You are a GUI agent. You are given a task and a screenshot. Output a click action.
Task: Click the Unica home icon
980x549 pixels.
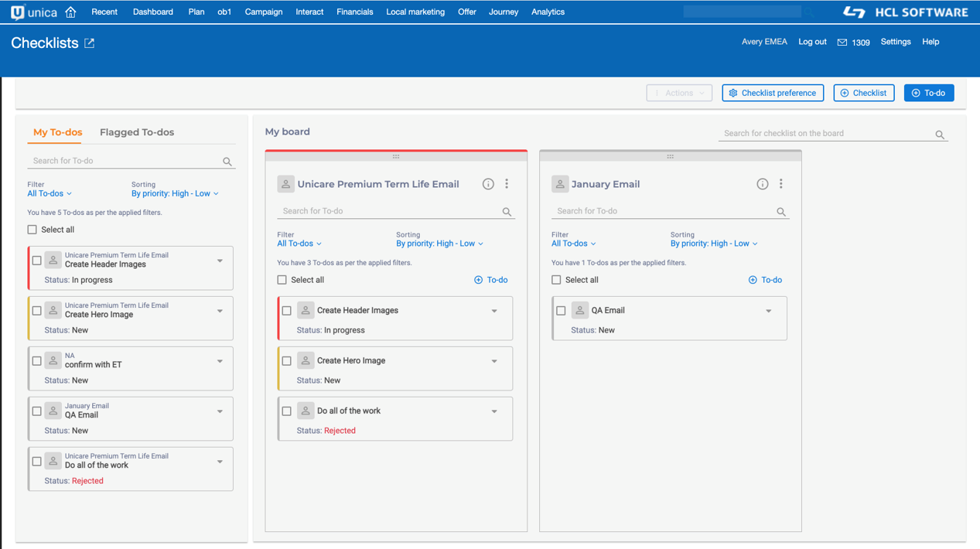(70, 12)
